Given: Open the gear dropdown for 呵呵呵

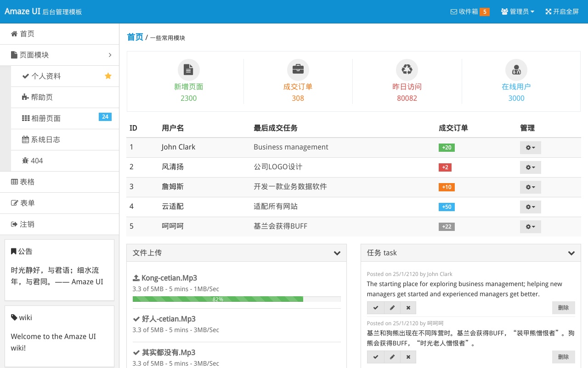Looking at the screenshot, I should (x=531, y=227).
